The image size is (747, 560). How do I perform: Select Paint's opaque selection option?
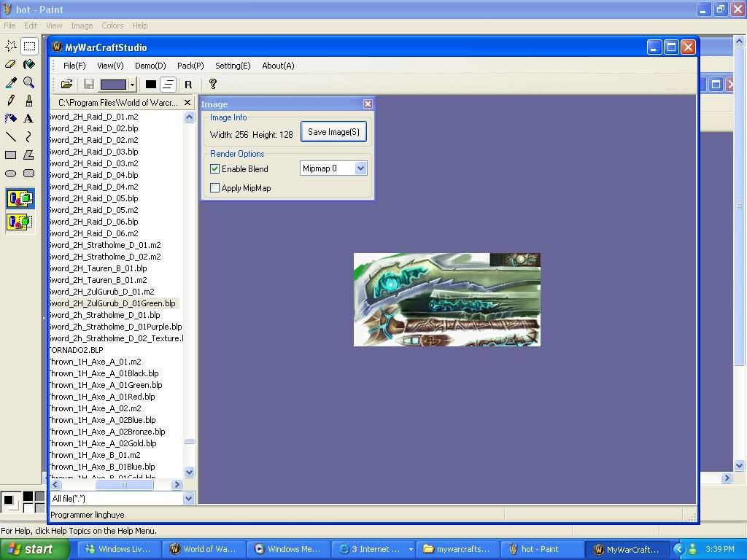[20, 199]
